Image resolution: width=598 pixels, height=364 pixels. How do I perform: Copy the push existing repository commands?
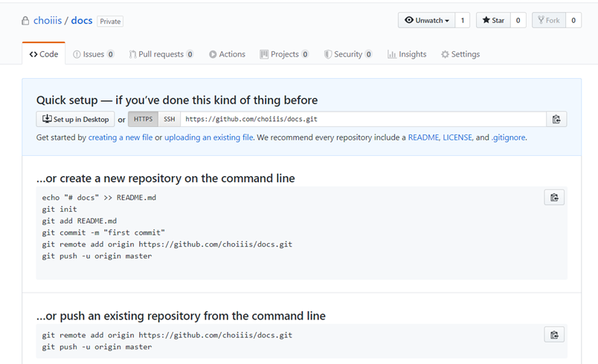554,335
